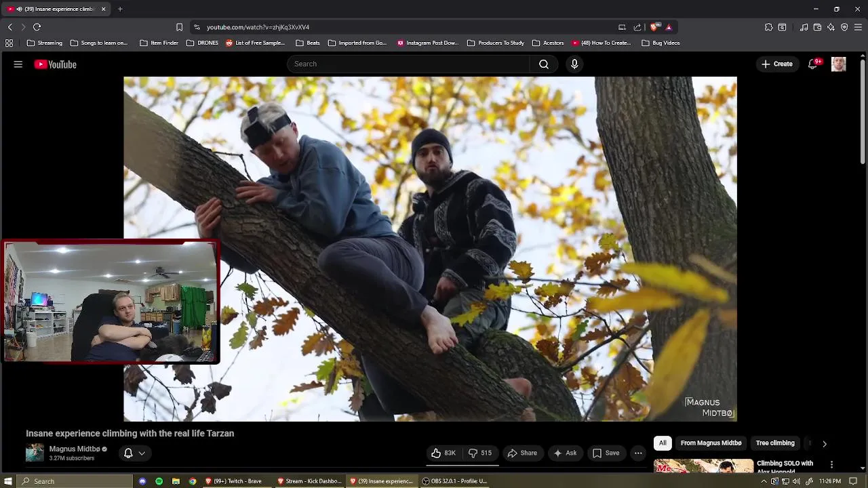Image resolution: width=868 pixels, height=488 pixels.
Task: Click the Windows taskbar search box
Action: 73,481
